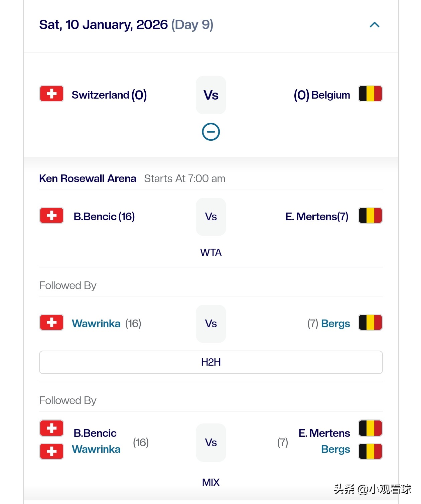Click the Belgium flag in tie header
Image resolution: width=421 pixels, height=504 pixels.
coord(370,94)
